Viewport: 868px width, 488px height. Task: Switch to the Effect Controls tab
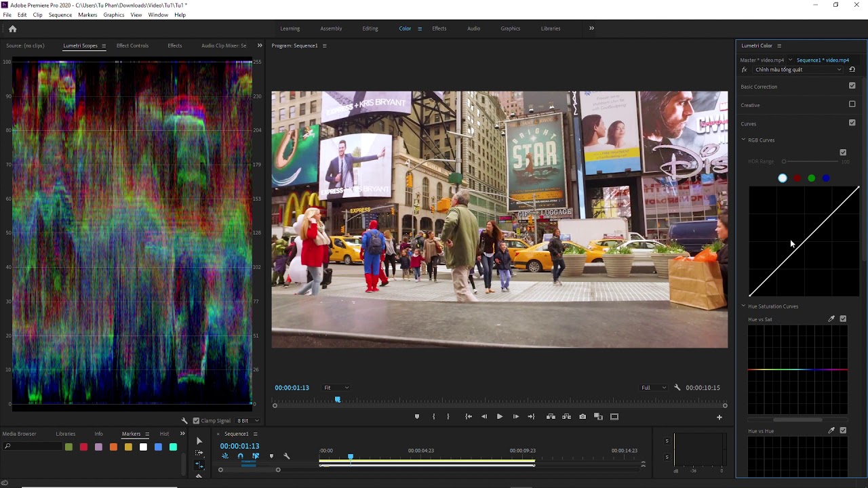coord(132,45)
